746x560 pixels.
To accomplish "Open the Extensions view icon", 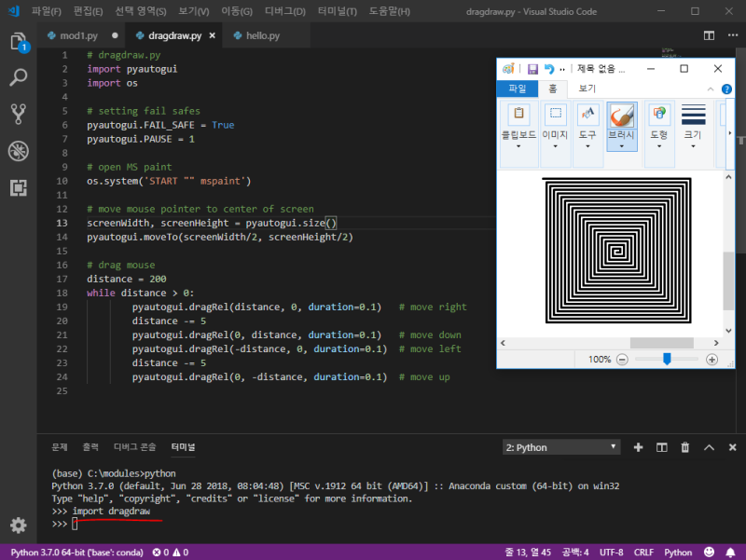I will coord(18,187).
